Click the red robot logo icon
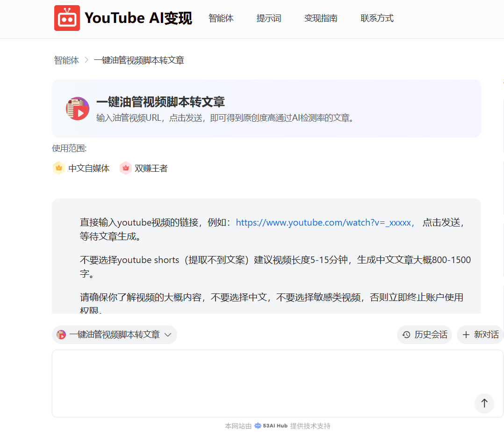Viewport: 504px width, 432px height. point(67,18)
